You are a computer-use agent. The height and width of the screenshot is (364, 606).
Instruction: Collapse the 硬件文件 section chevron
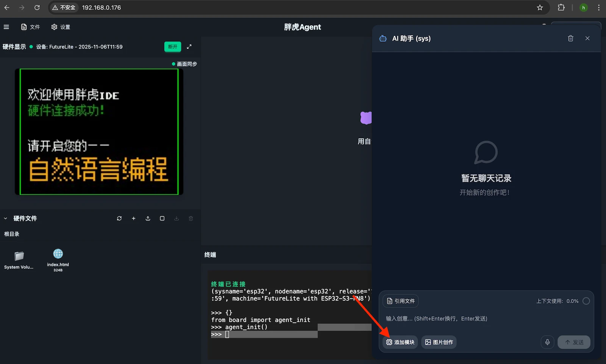tap(6, 218)
